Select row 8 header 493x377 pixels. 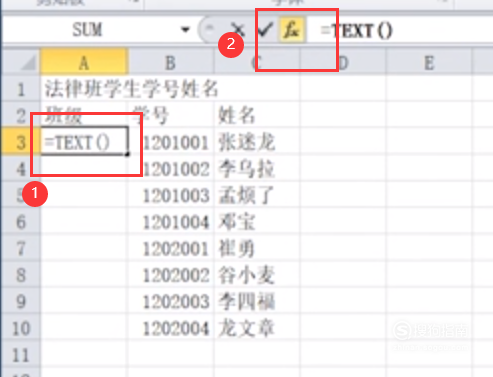(21, 275)
